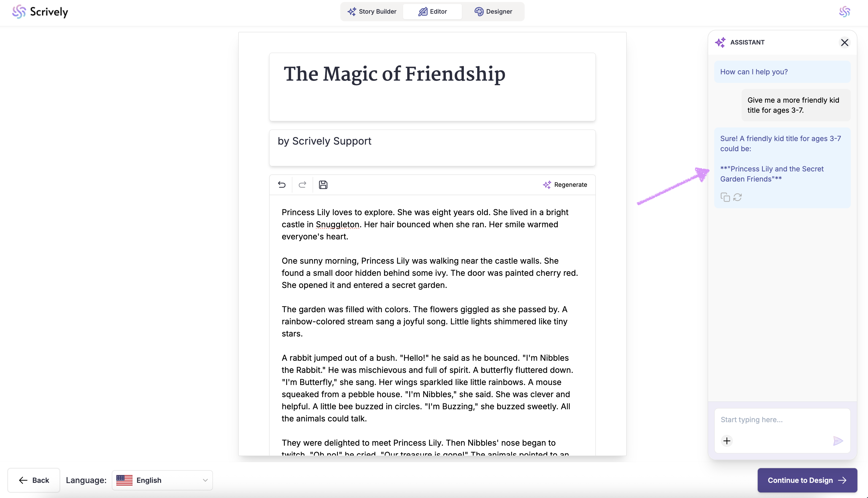Select the Editor tab
The image size is (868, 498).
[432, 12]
